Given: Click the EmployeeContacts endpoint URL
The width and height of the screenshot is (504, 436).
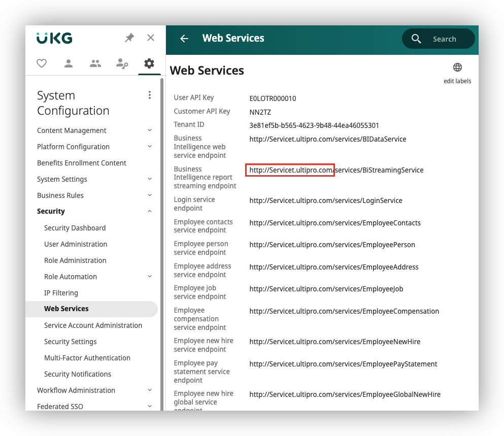Looking at the screenshot, I should click(335, 223).
